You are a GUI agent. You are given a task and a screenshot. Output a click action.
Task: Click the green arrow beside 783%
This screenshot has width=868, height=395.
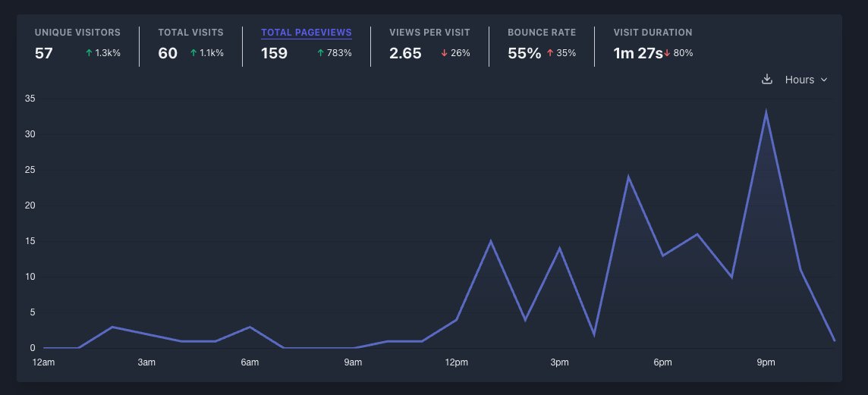320,53
